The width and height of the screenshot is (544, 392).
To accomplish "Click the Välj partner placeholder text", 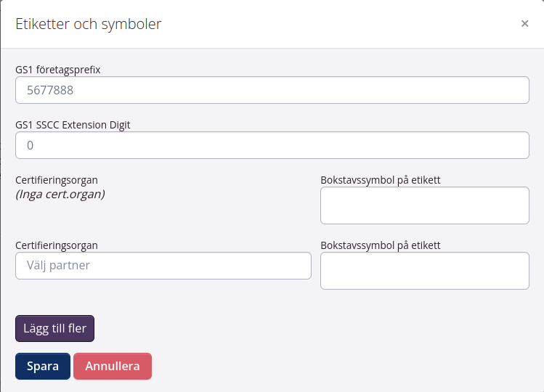I will pyautogui.click(x=59, y=266).
